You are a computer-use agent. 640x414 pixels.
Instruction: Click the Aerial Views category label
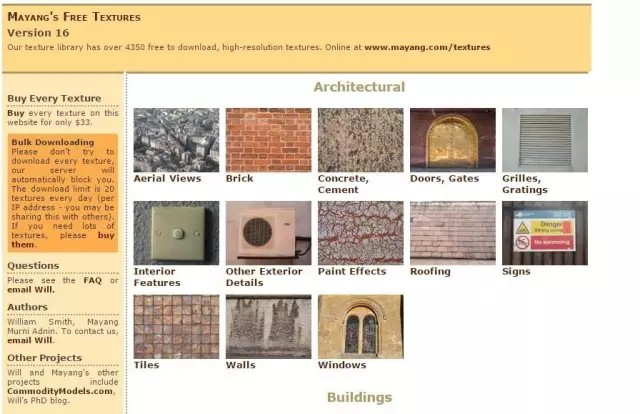[x=167, y=178]
